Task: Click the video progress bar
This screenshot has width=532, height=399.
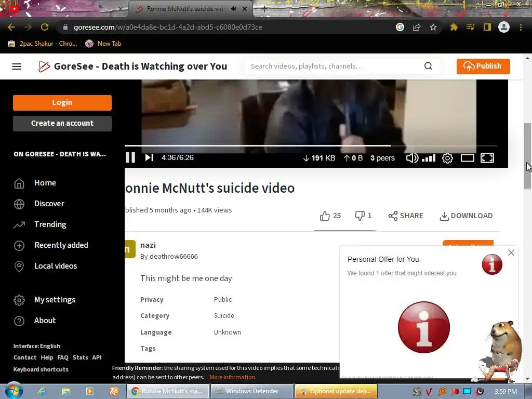Action: click(x=311, y=145)
